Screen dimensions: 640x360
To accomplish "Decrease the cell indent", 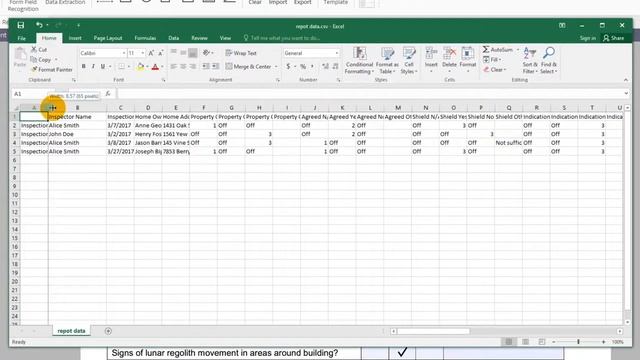I will (x=206, y=67).
